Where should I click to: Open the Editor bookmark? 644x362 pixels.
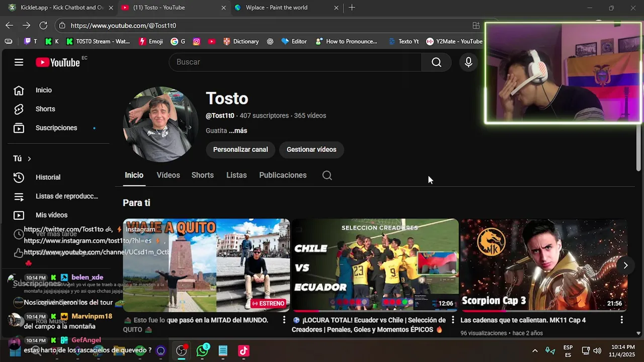294,41
